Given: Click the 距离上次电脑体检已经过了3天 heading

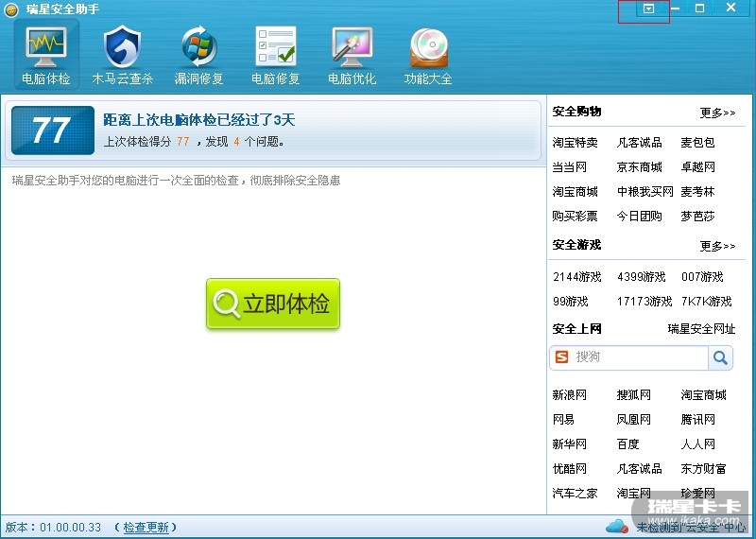Looking at the screenshot, I should click(198, 120).
